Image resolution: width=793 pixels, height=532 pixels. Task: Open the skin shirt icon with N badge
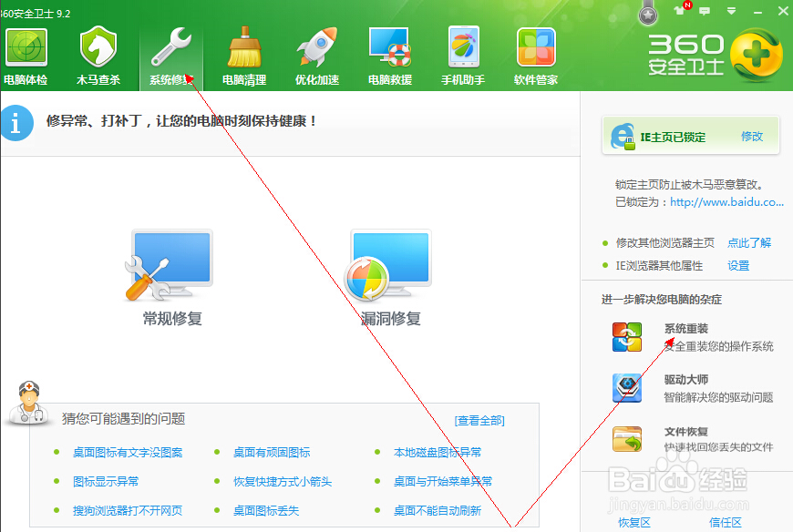click(681, 9)
